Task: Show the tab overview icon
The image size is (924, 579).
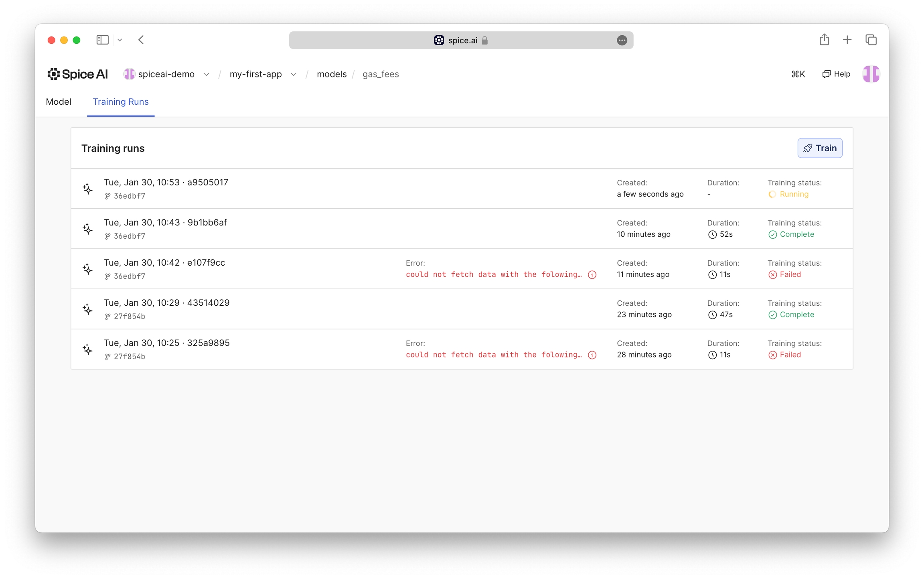Action: (x=871, y=40)
